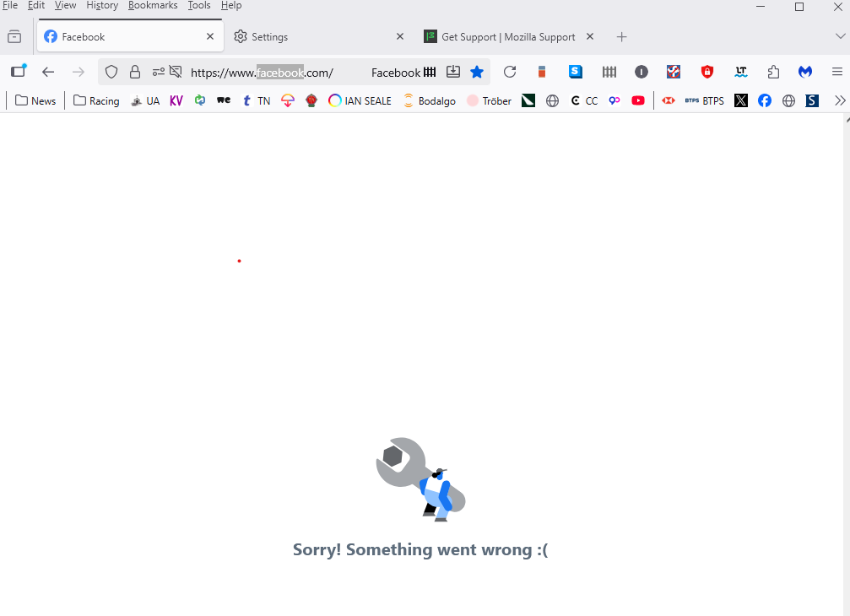Open the X bookmark icon
Image resolution: width=850 pixels, height=616 pixels.
[x=740, y=100]
